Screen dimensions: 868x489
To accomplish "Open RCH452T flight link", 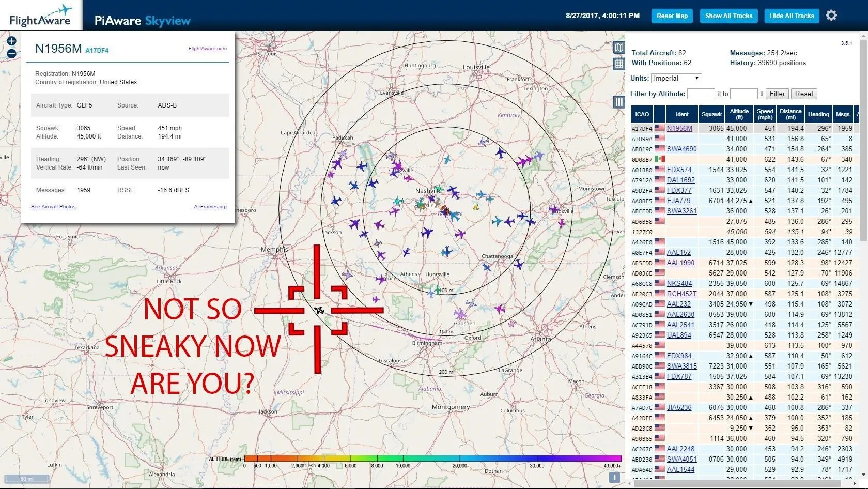I will click(x=681, y=294).
